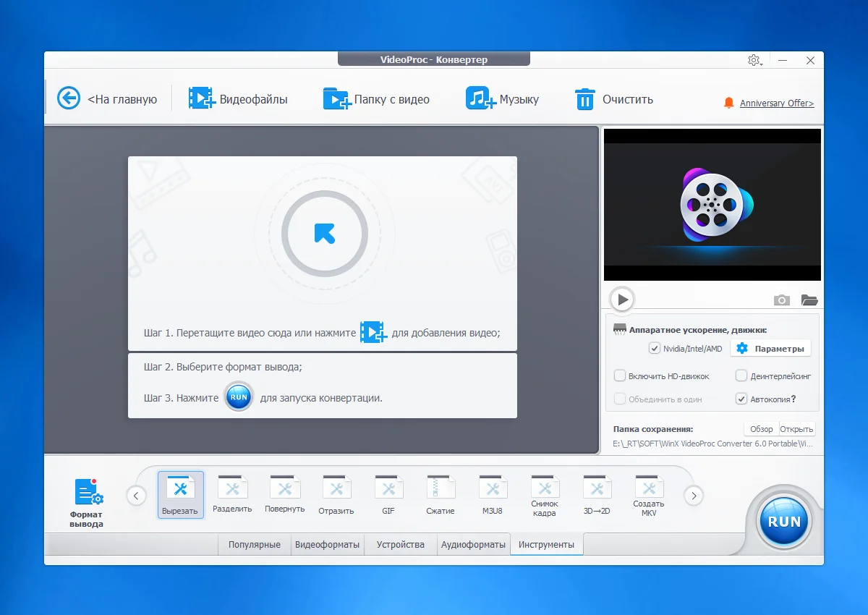Open the Аудиоформаты tab
Viewport: 868px width, 615px height.
tap(474, 545)
